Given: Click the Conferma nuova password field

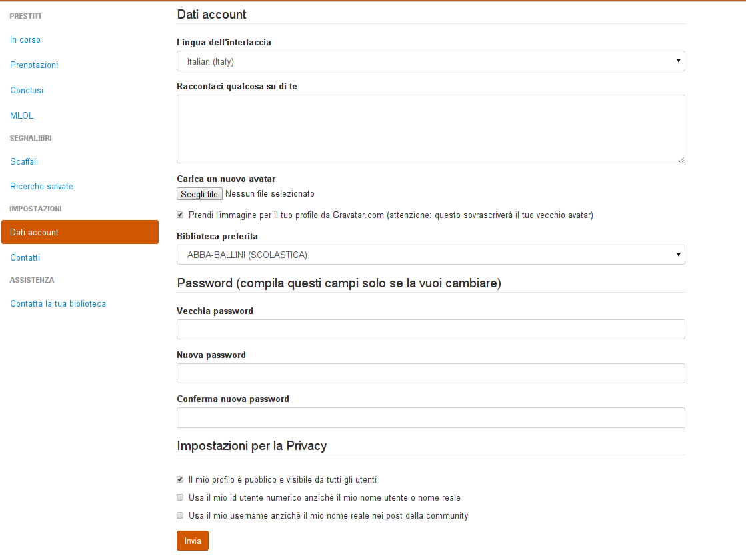Looking at the screenshot, I should pyautogui.click(x=431, y=417).
